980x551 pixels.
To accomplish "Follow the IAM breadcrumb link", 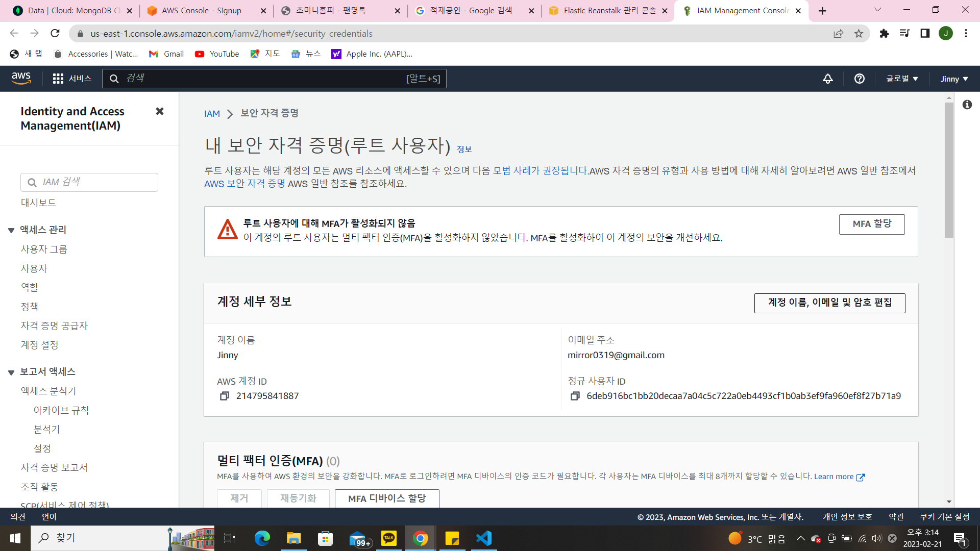I will [212, 114].
